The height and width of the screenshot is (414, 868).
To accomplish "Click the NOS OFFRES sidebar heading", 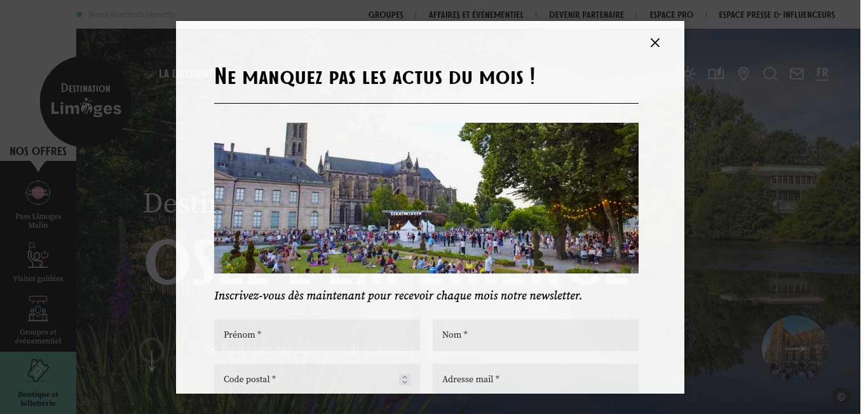I will click(38, 151).
